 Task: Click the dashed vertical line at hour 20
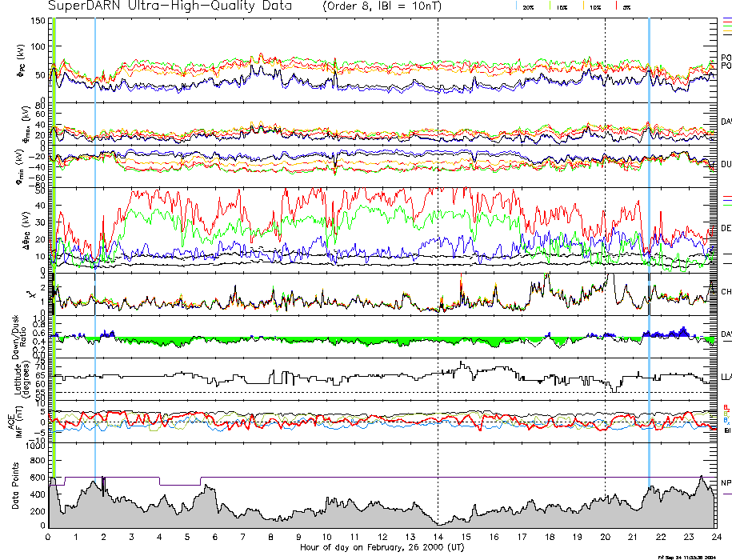click(x=606, y=240)
